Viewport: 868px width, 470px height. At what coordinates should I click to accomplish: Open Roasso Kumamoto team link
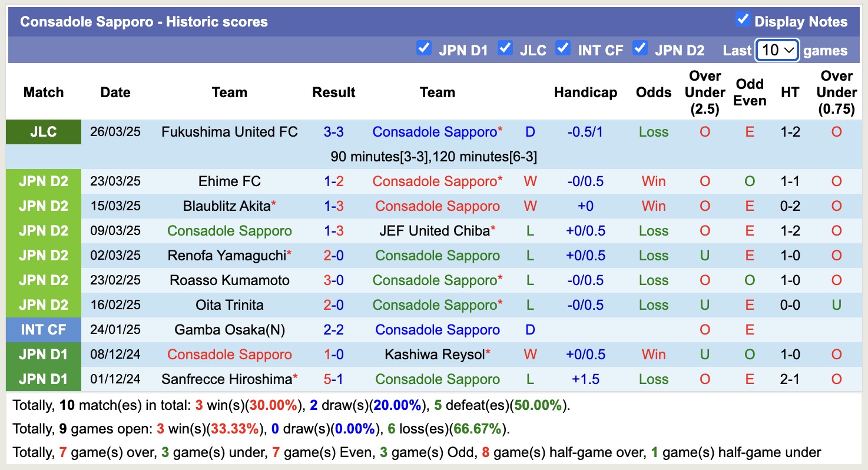(x=229, y=280)
